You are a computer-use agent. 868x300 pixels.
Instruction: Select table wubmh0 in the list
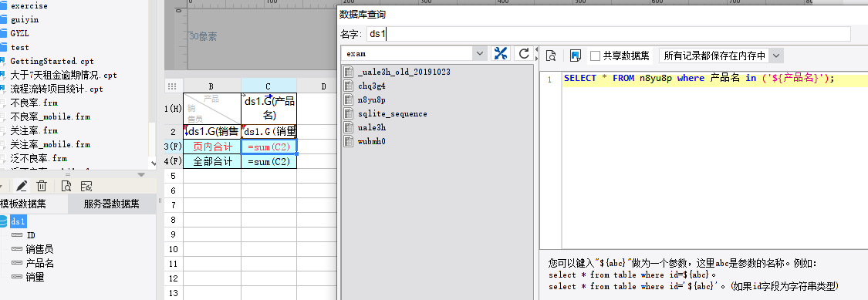click(371, 141)
